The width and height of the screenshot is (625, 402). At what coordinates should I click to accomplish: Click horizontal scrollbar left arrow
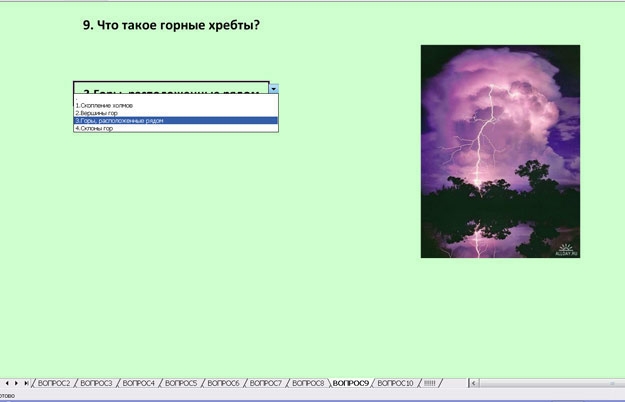[x=474, y=383]
